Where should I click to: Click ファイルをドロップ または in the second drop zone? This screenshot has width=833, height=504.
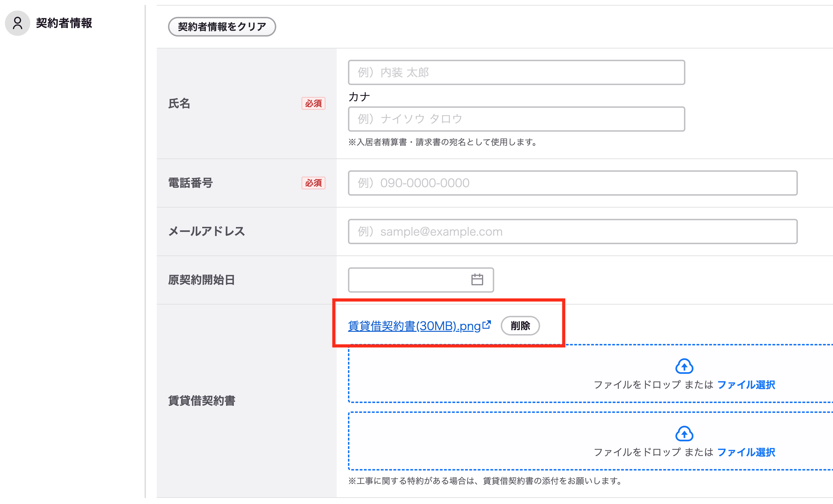click(653, 452)
